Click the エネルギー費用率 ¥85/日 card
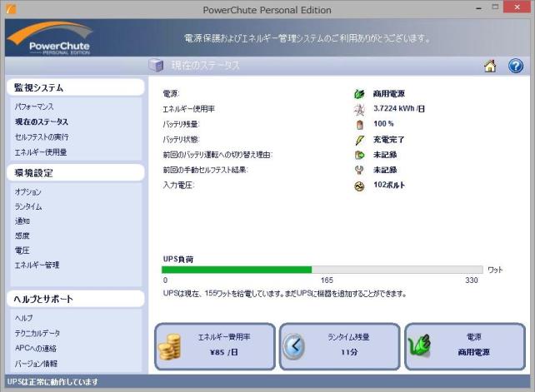The image size is (535, 392). [215, 346]
